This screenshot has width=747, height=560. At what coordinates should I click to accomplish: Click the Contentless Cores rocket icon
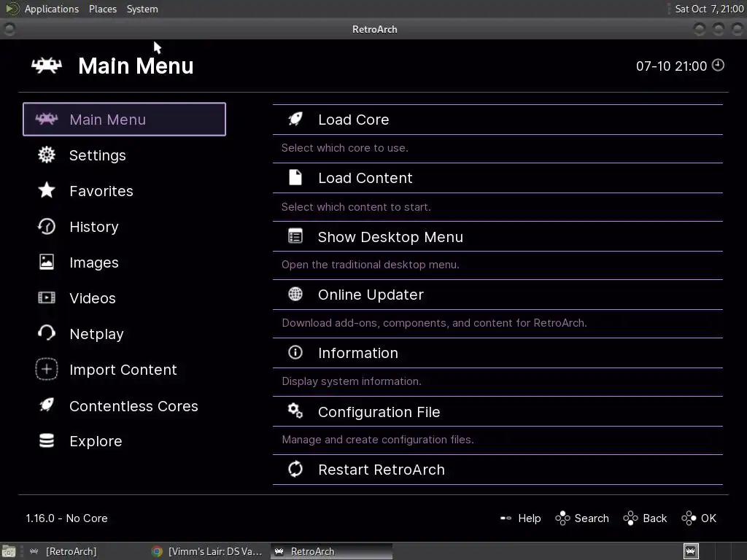click(x=47, y=405)
